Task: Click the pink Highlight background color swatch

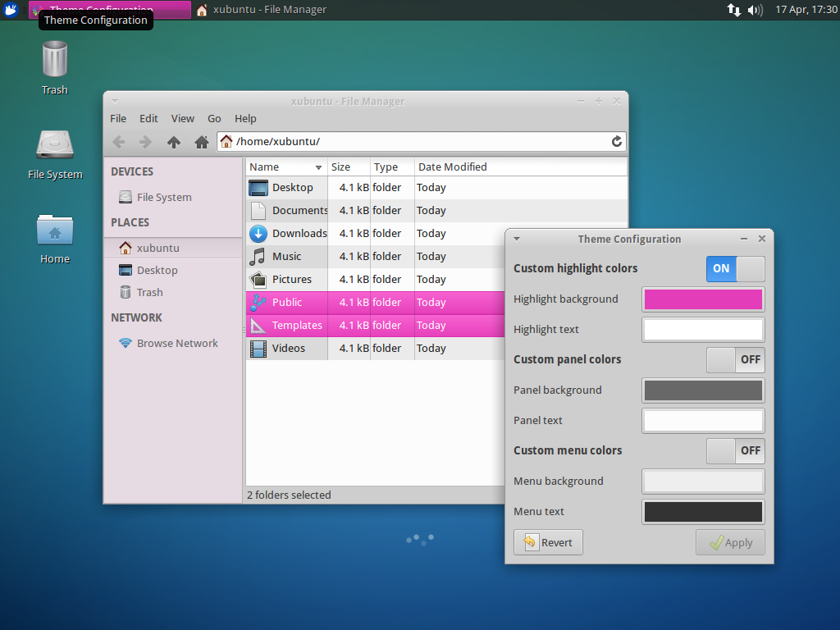Action: point(703,299)
